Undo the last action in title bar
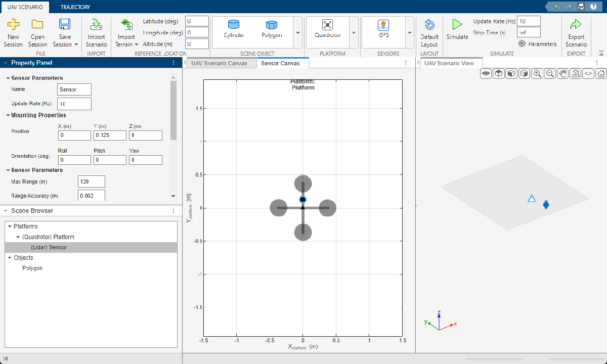The image size is (607, 364). [557, 7]
